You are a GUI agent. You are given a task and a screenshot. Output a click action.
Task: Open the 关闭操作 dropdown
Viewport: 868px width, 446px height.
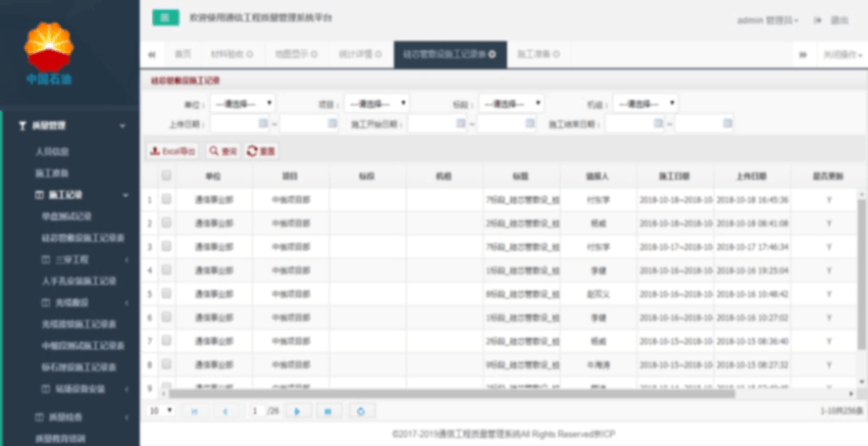842,55
